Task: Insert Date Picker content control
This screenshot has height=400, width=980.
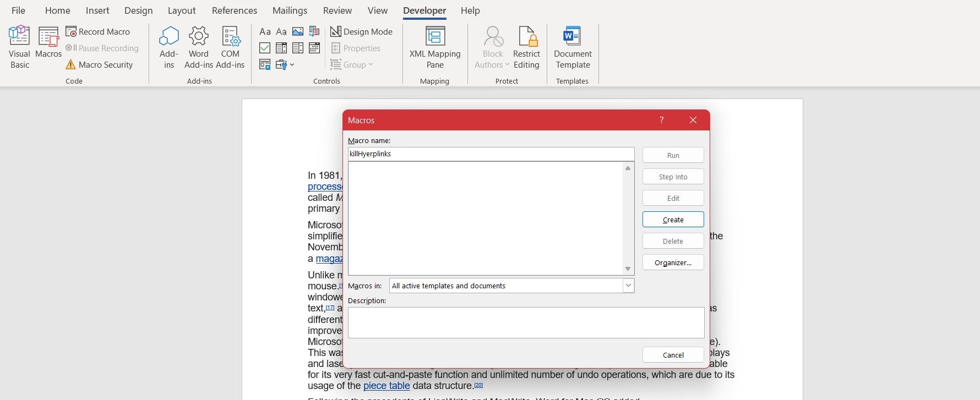Action: (314, 48)
